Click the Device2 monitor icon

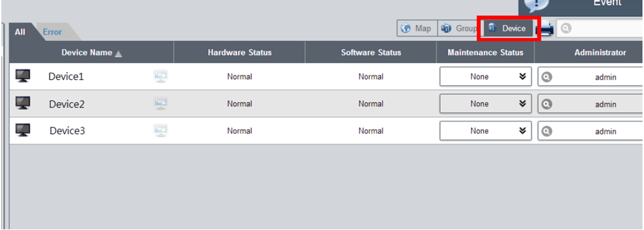click(x=23, y=103)
